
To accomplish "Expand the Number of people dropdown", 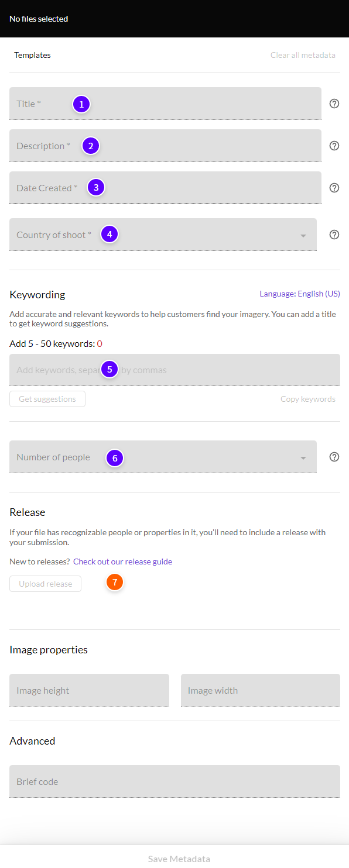I will [163, 457].
